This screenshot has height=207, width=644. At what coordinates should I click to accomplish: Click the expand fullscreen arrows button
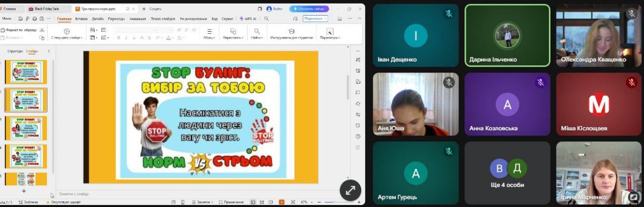351,190
